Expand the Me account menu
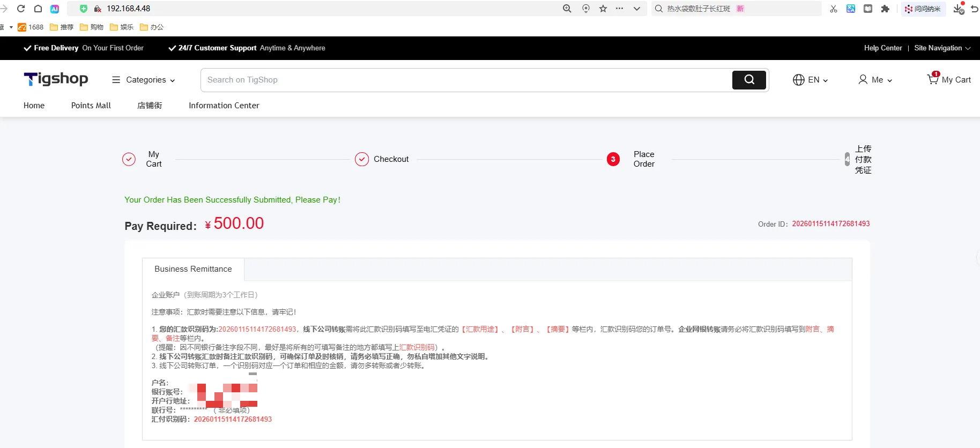Image resolution: width=980 pixels, height=448 pixels. pos(875,80)
